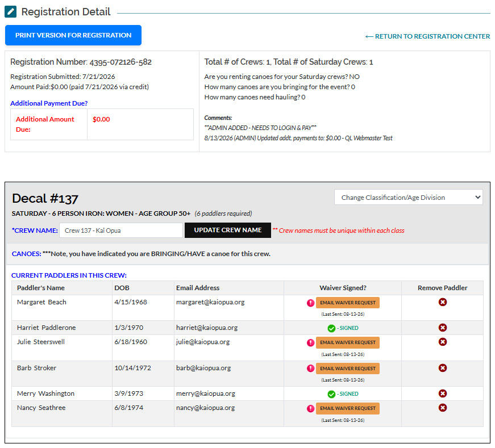Screen dimensions: 495x448
Task: Click the name Margaret Beach
Action: (x=41, y=302)
